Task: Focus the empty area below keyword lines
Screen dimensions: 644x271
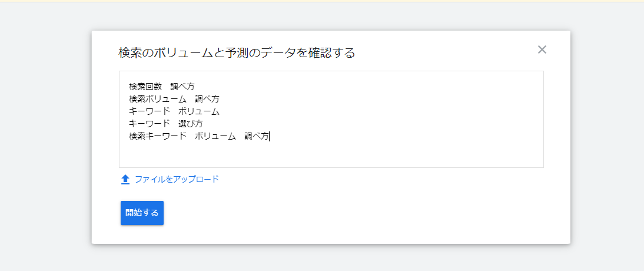Action: coord(331,154)
